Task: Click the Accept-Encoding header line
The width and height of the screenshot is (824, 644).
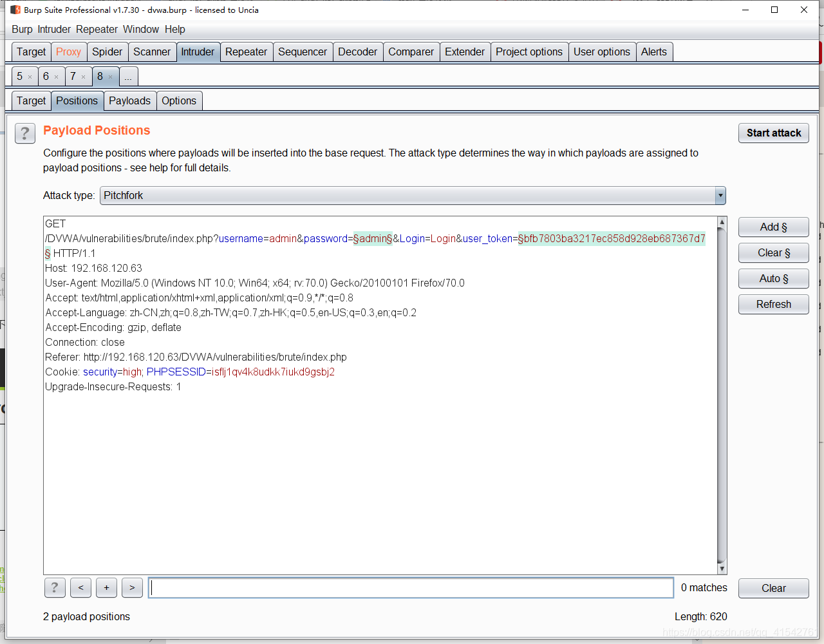Action: click(113, 327)
